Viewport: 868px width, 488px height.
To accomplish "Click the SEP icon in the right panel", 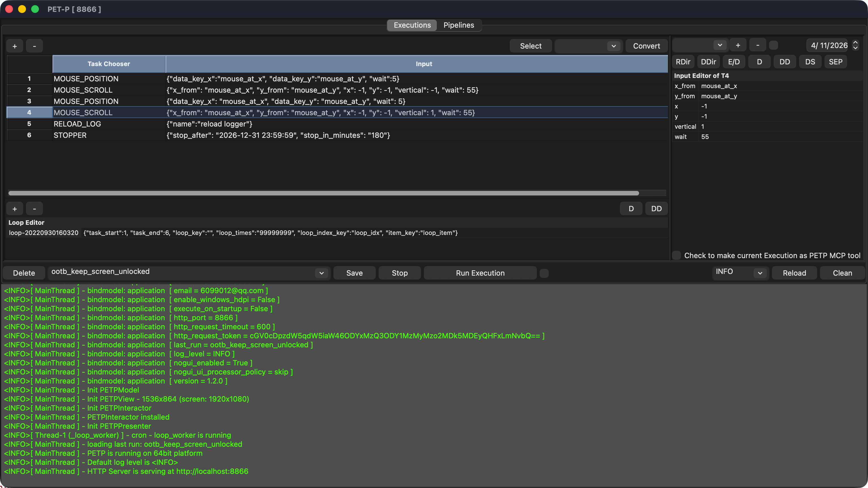I will pyautogui.click(x=836, y=62).
